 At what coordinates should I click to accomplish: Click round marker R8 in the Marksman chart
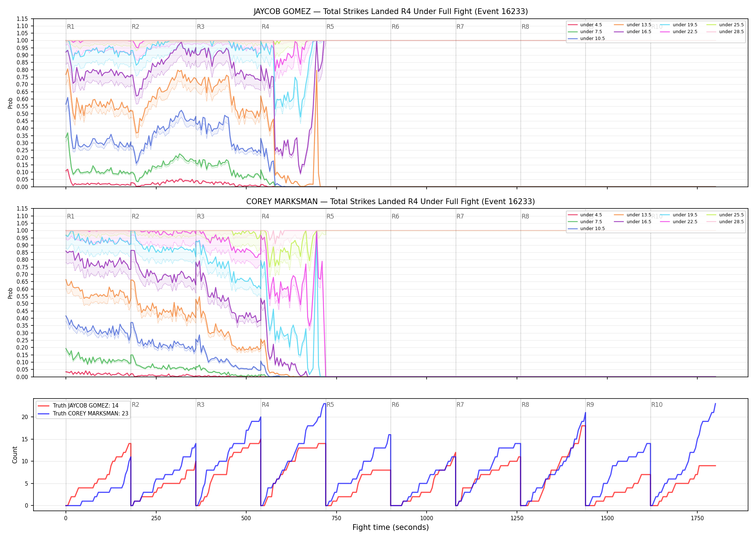click(525, 216)
